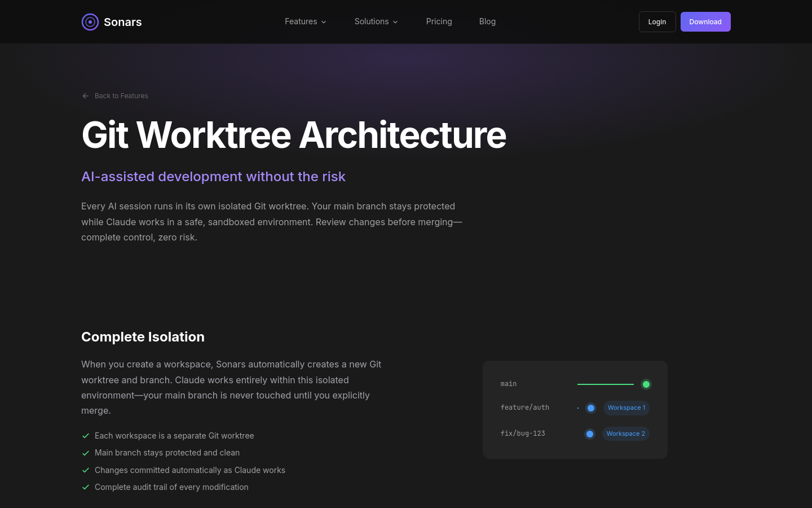812x508 pixels.
Task: Click checkmark beside Main branch stays protected
Action: [86, 453]
